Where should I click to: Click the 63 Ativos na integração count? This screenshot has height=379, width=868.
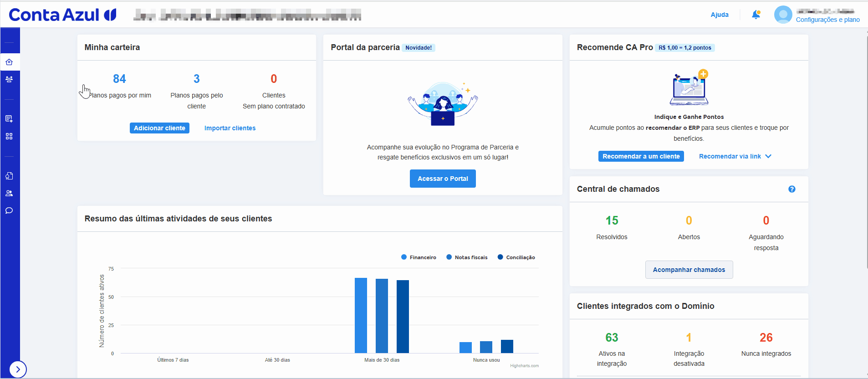pyautogui.click(x=612, y=338)
